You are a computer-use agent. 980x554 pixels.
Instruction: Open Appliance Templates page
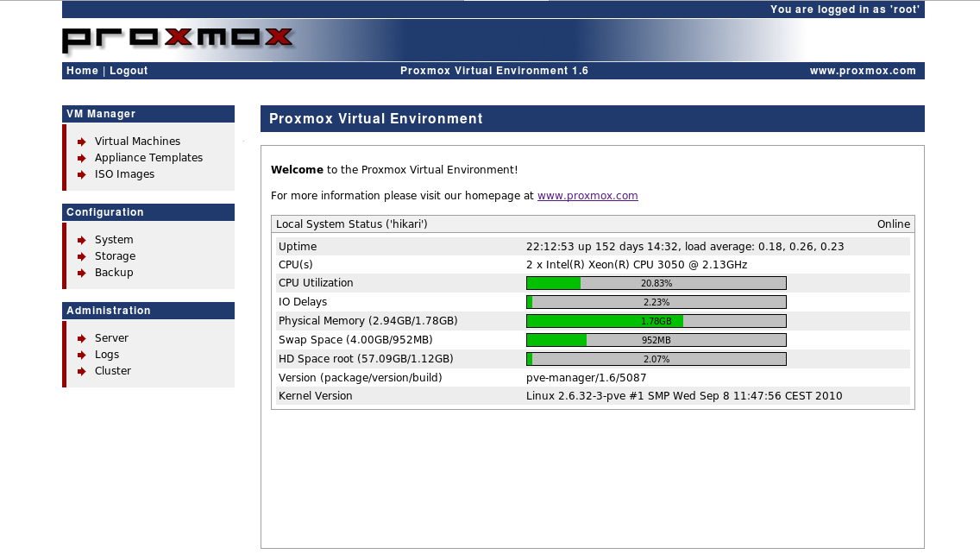pos(148,158)
